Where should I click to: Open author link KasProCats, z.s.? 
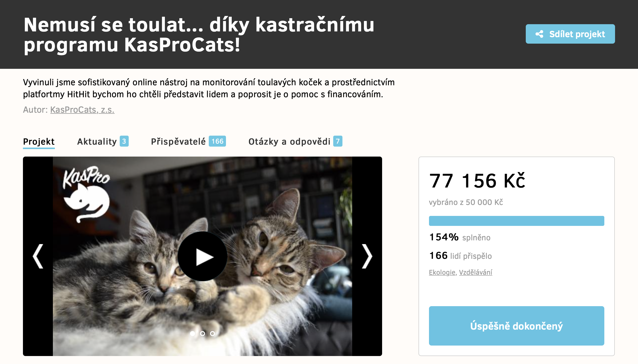coord(82,110)
